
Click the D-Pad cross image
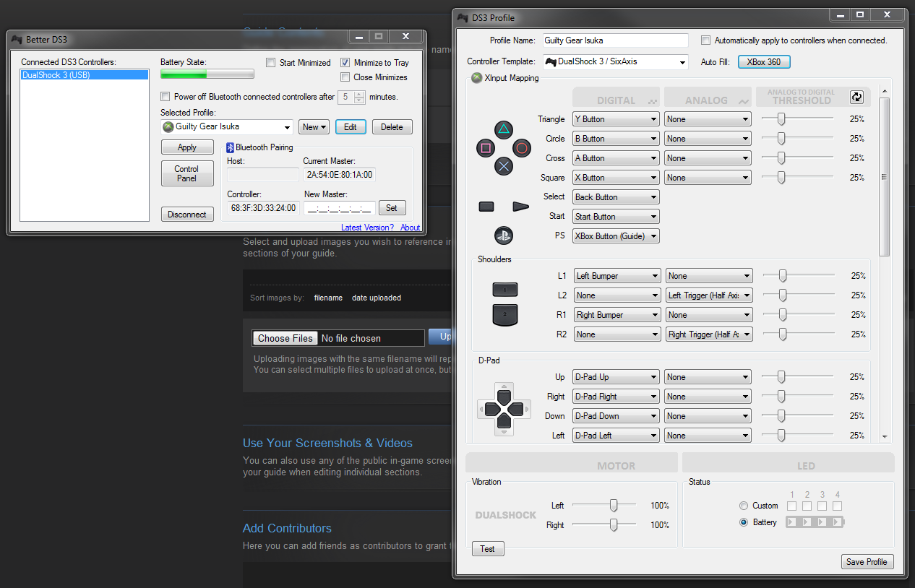click(504, 409)
